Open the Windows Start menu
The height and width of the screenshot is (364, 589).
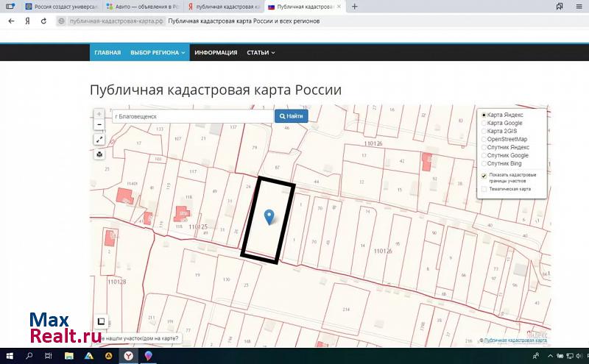[x=9, y=356]
